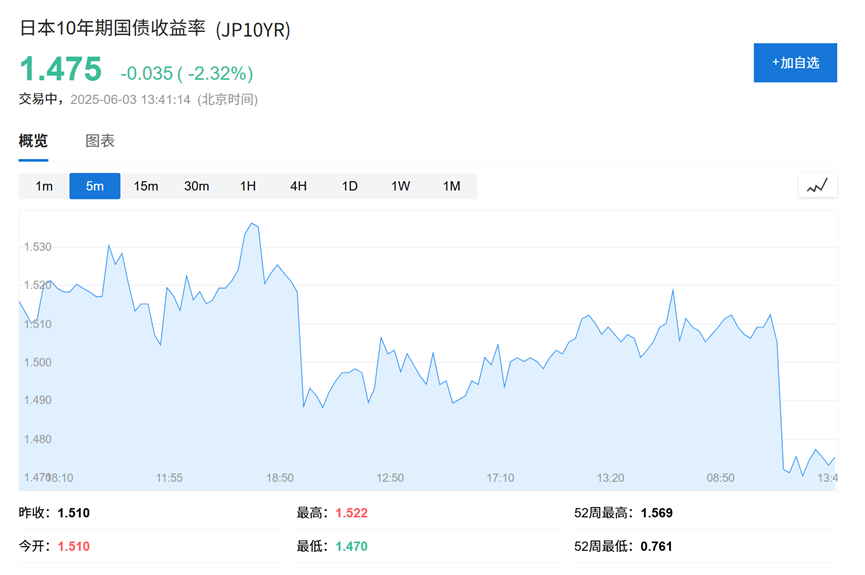
Task: Open the 图表 tab
Action: point(100,141)
